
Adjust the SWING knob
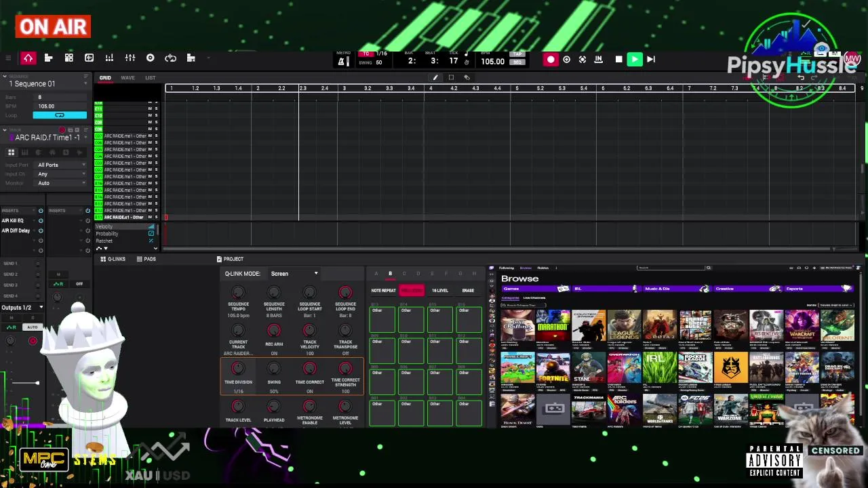[x=274, y=369]
